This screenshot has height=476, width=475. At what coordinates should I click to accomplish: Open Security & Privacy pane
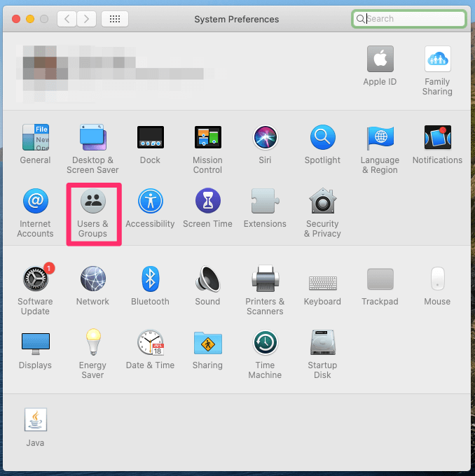click(x=323, y=201)
